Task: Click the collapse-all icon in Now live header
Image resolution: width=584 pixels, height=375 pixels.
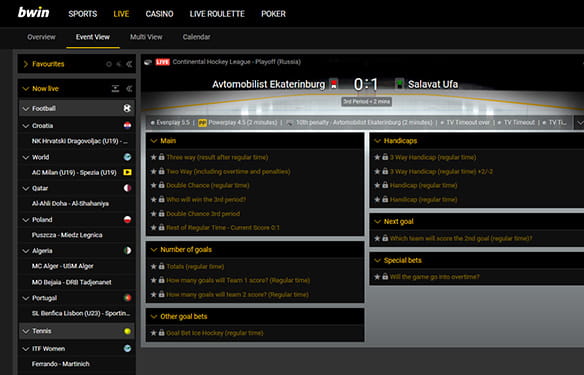Action: click(x=115, y=89)
